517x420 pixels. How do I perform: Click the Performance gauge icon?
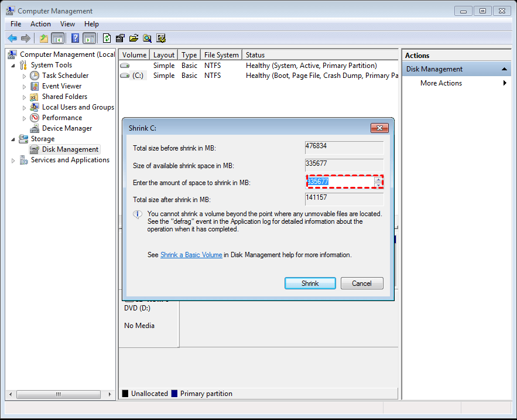pyautogui.click(x=35, y=118)
